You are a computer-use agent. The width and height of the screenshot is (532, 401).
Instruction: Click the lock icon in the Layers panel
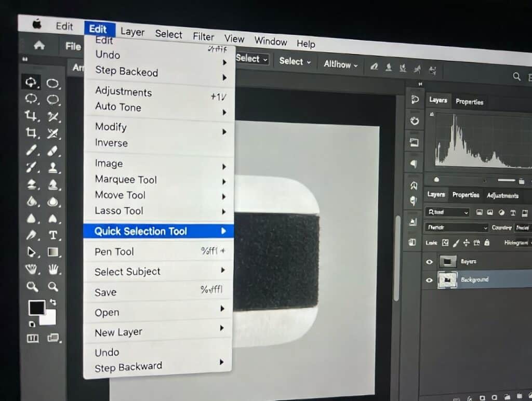[x=487, y=243]
